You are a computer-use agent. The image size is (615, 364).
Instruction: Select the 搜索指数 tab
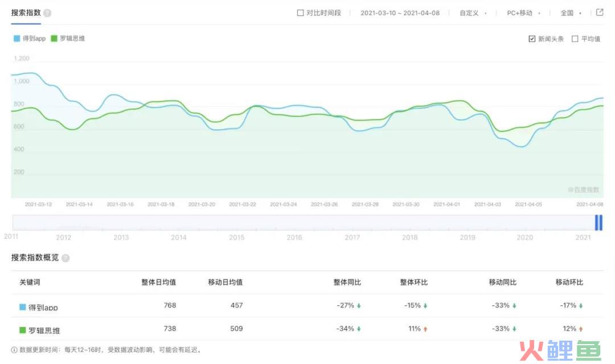tap(26, 13)
